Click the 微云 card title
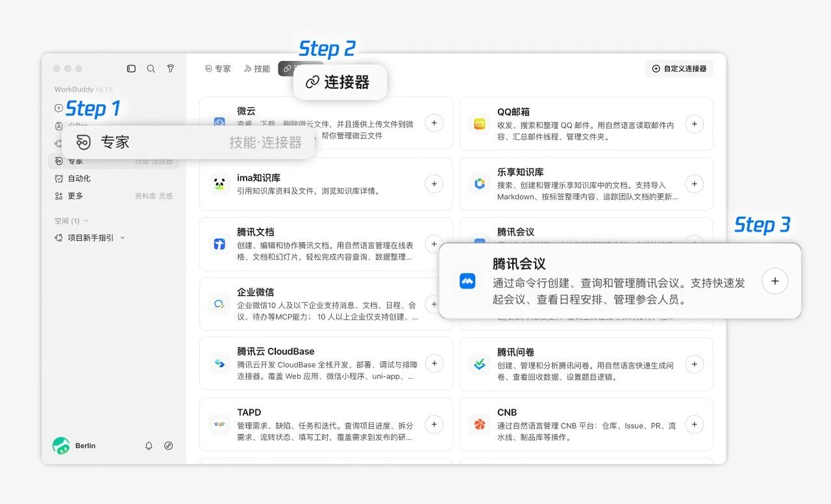Viewport: 831px width, 504px height. (x=246, y=112)
